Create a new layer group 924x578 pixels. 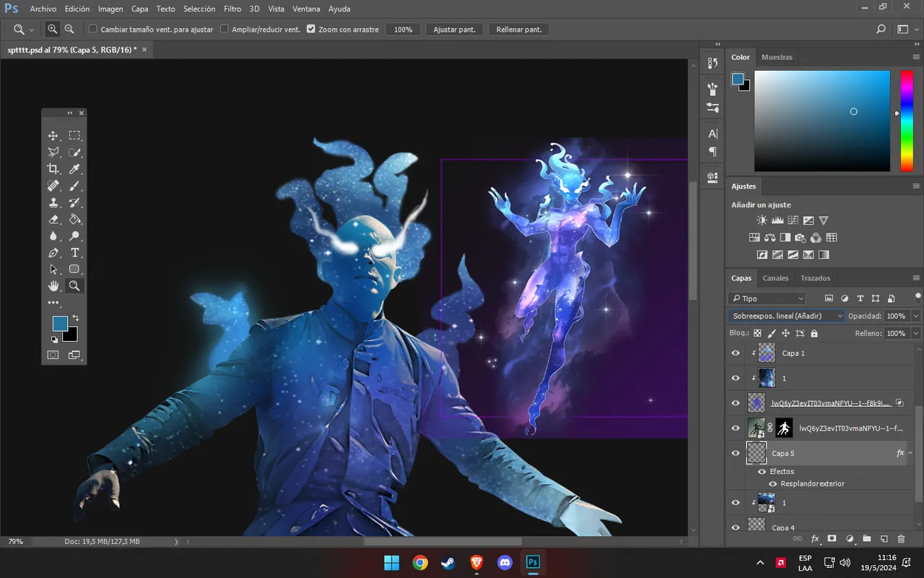pos(866,539)
